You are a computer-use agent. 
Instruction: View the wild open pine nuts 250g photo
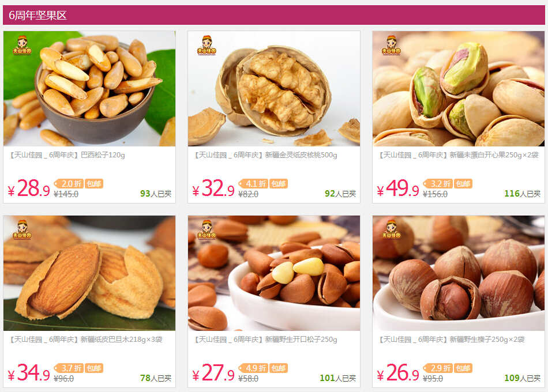[274, 273]
